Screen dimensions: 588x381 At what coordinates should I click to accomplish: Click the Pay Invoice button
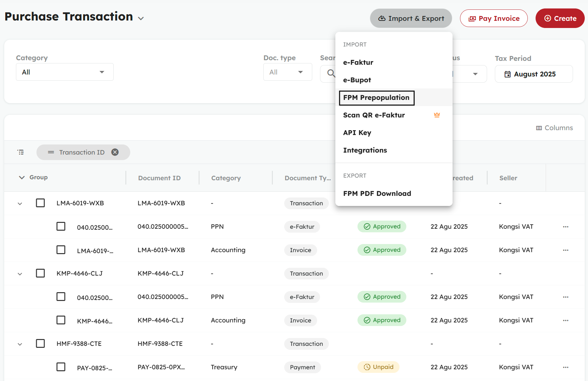494,19
